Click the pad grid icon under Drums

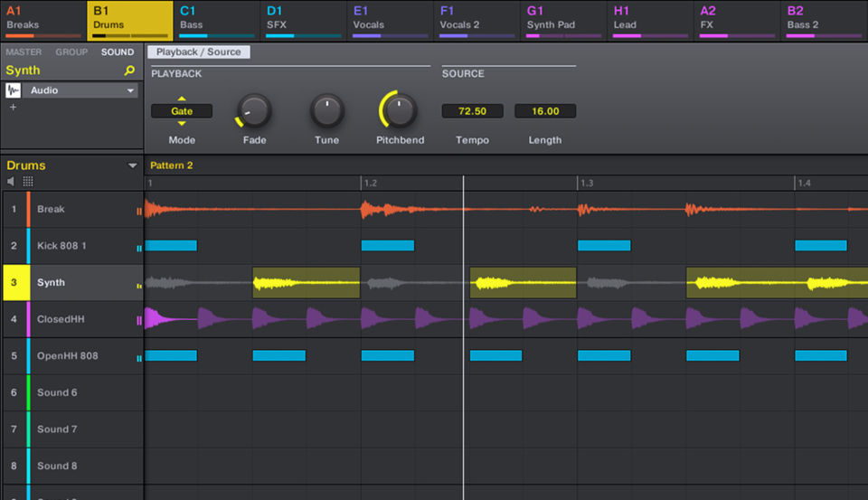click(28, 181)
